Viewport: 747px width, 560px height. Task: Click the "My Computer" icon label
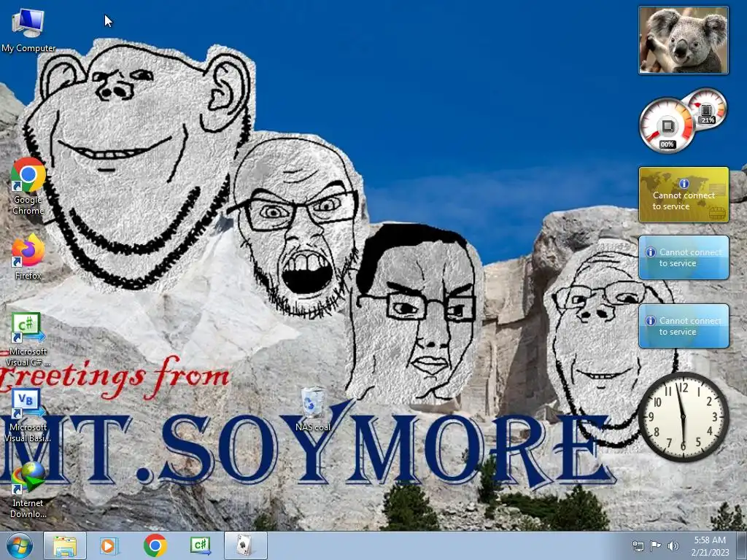(x=28, y=48)
